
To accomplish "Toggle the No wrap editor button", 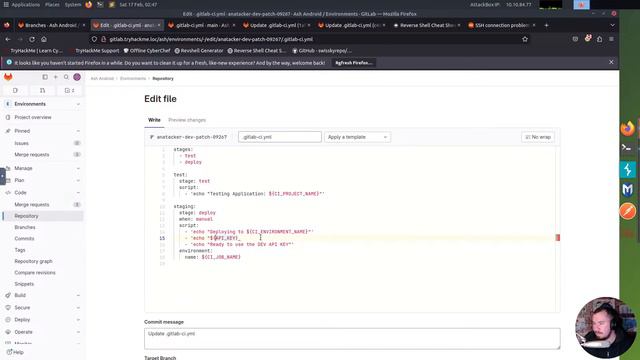I will 538,137.
